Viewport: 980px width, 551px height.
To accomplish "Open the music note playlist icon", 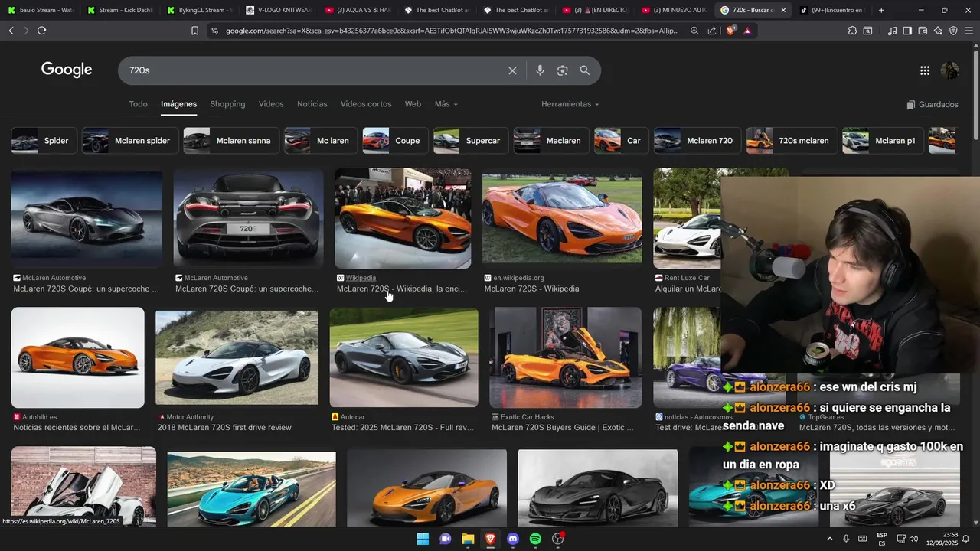I will point(892,31).
